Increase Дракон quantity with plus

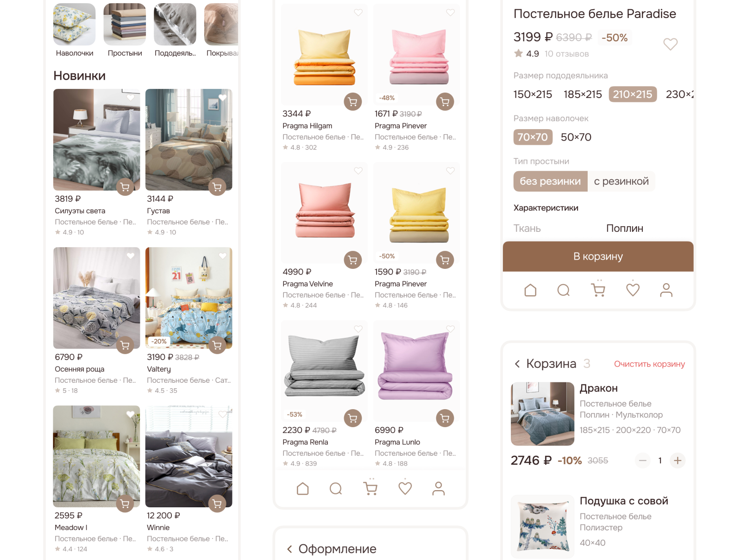(678, 460)
